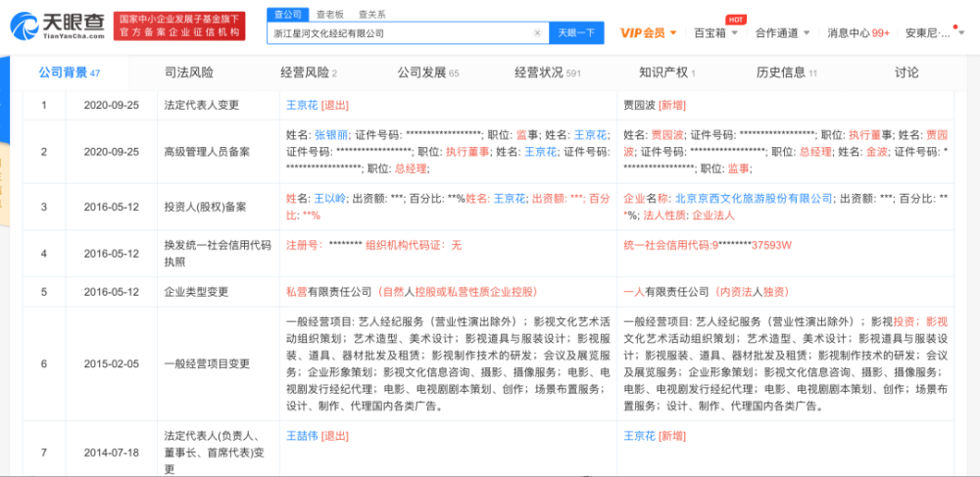Image resolution: width=980 pixels, height=477 pixels.
Task: Select the 司法风险 tab
Action: 189,73
